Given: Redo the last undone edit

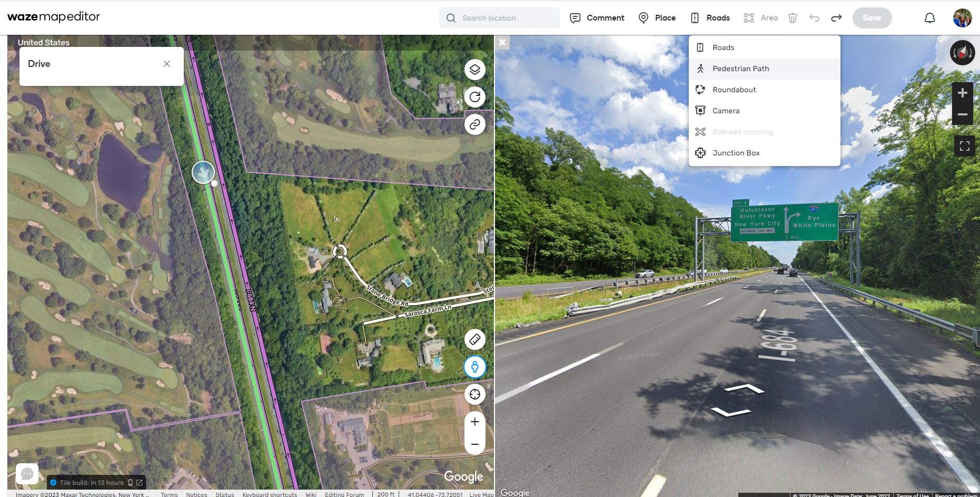Looking at the screenshot, I should coord(836,18).
